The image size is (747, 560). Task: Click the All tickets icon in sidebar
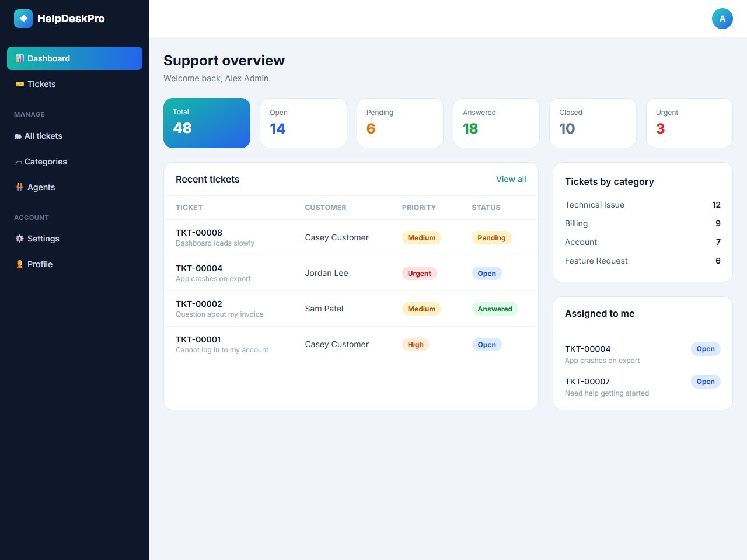[18, 136]
